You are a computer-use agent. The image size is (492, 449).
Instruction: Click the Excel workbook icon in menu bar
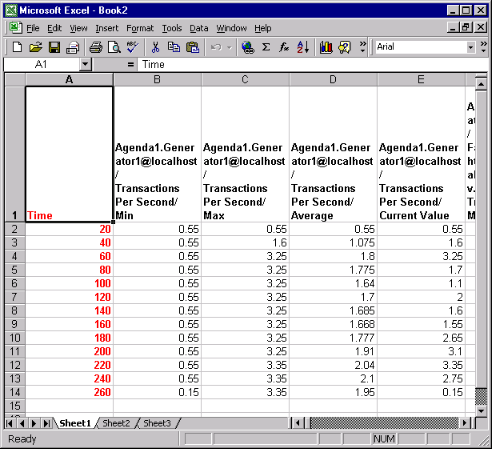[x=15, y=28]
